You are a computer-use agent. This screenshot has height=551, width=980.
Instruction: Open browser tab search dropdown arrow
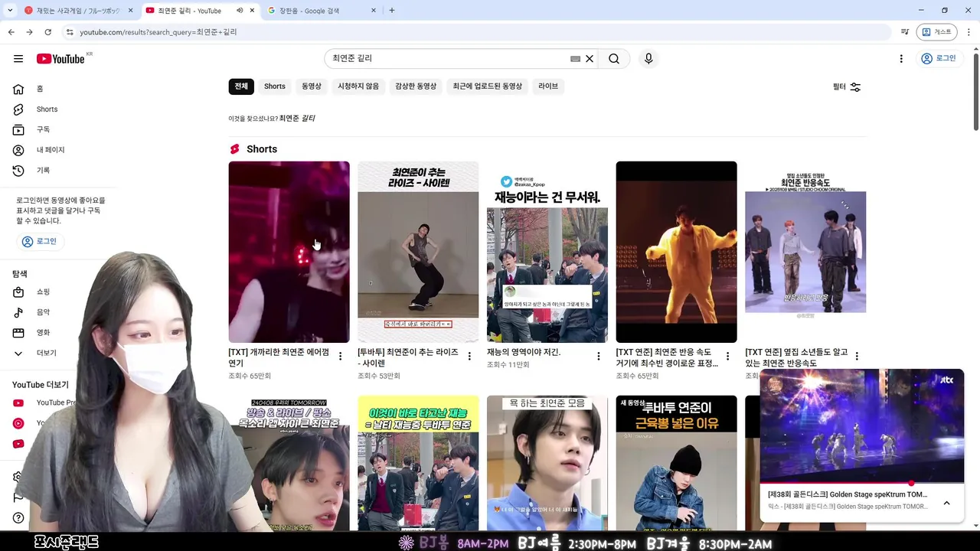pos(9,11)
